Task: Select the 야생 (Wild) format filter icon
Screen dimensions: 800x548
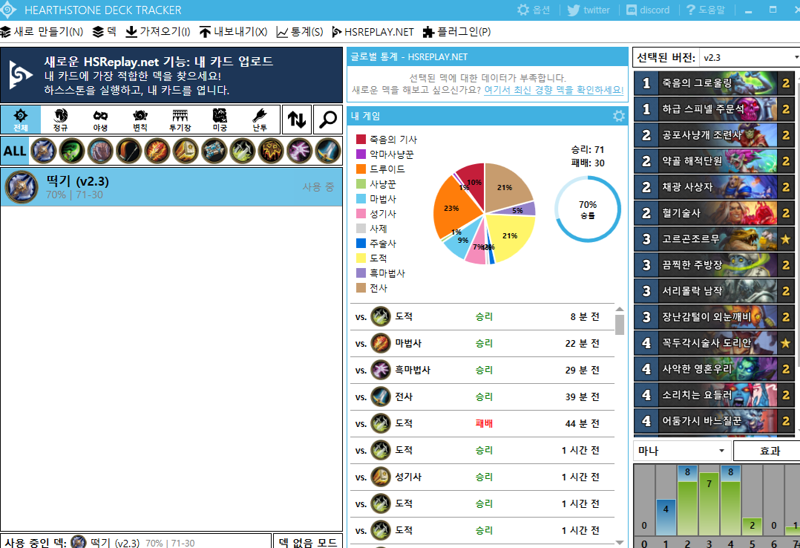Action: coord(100,120)
